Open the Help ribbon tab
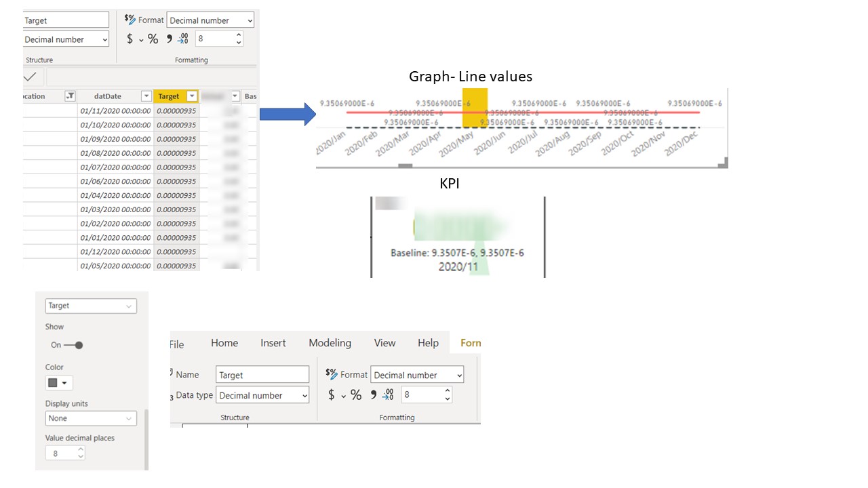The image size is (868, 488). click(428, 343)
